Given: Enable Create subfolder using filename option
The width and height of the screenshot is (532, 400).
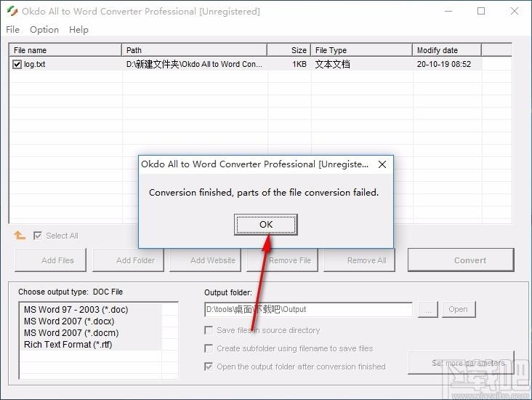Looking at the screenshot, I should [209, 348].
